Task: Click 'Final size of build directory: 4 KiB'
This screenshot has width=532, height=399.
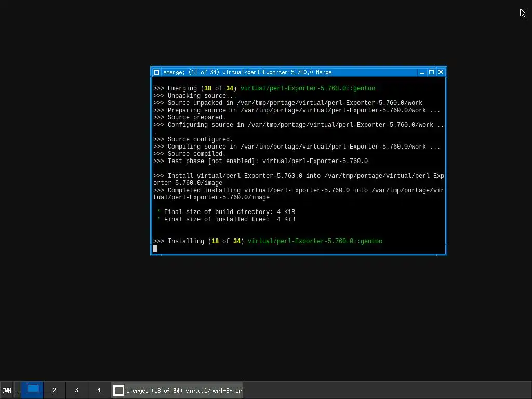Action: pyautogui.click(x=229, y=212)
